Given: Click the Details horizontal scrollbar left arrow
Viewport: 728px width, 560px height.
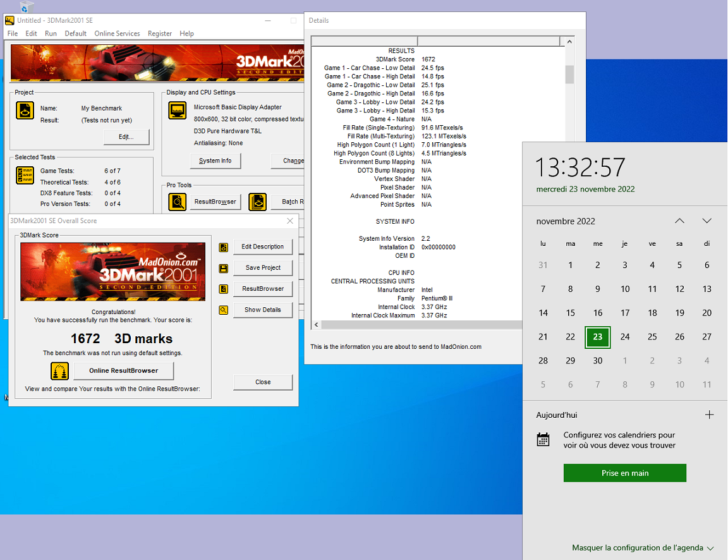Looking at the screenshot, I should click(317, 325).
